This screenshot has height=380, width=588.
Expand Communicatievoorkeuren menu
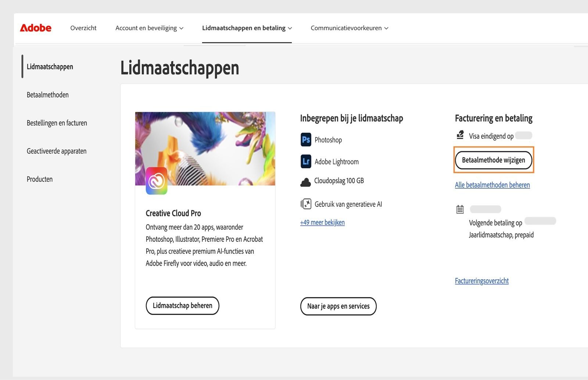pos(349,28)
